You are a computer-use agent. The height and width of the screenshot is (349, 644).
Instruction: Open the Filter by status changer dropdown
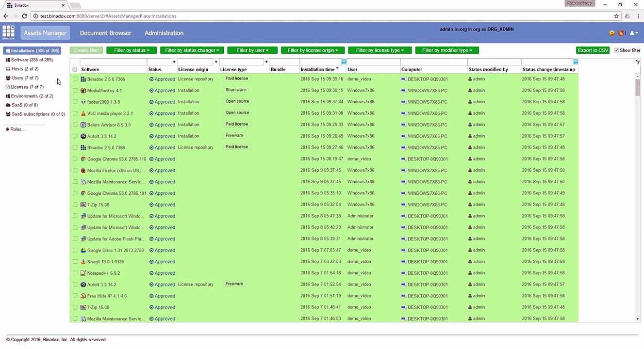[192, 50]
